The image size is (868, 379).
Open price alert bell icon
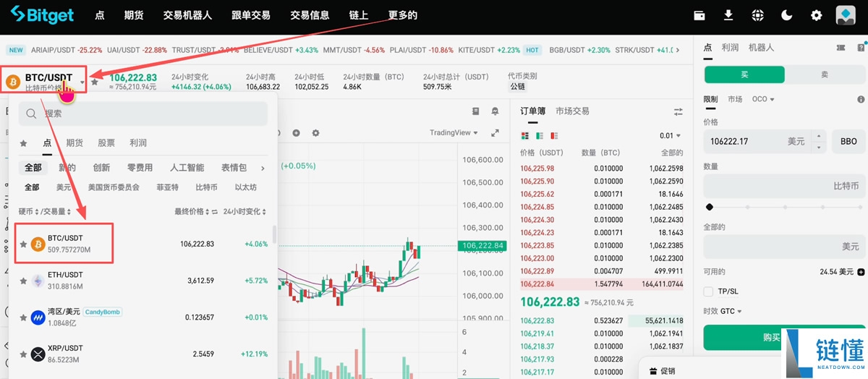[495, 111]
